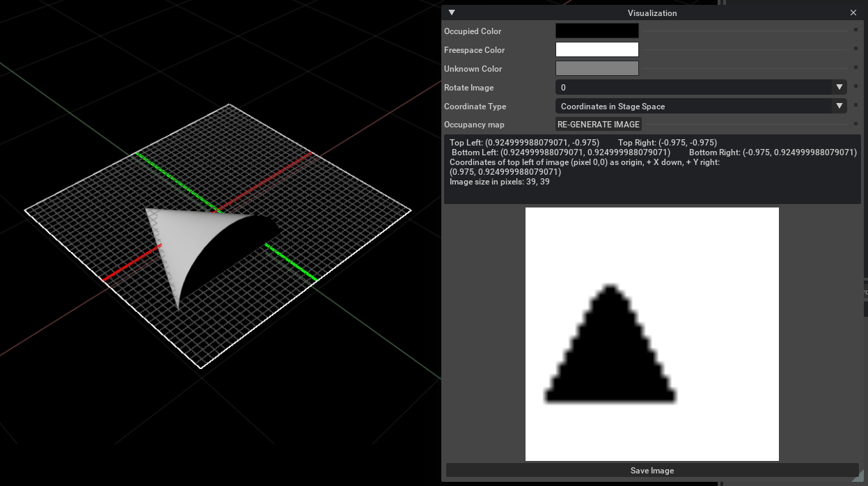Image resolution: width=868 pixels, height=486 pixels.
Task: Reset Freespace Color to its default value
Action: coord(855,49)
